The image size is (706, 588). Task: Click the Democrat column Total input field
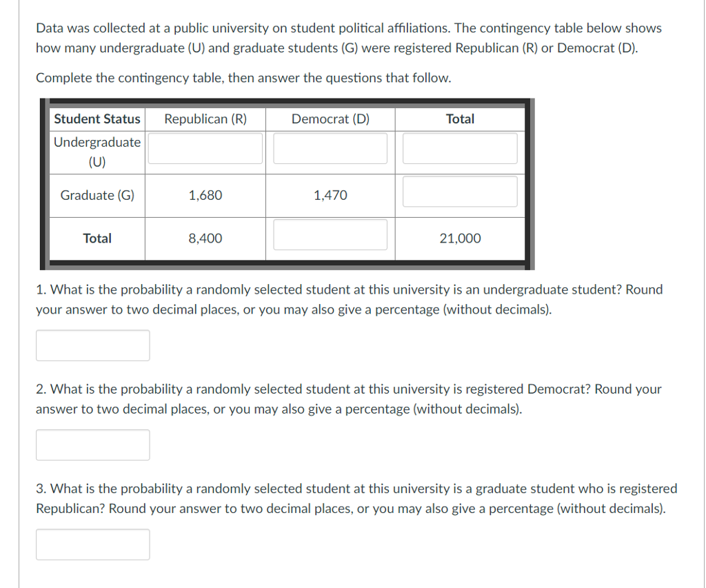point(330,235)
